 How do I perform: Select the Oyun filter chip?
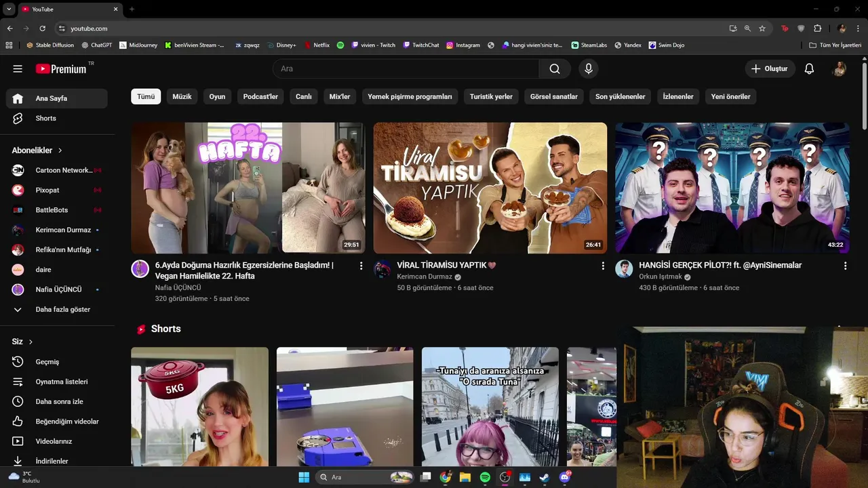[x=217, y=96]
